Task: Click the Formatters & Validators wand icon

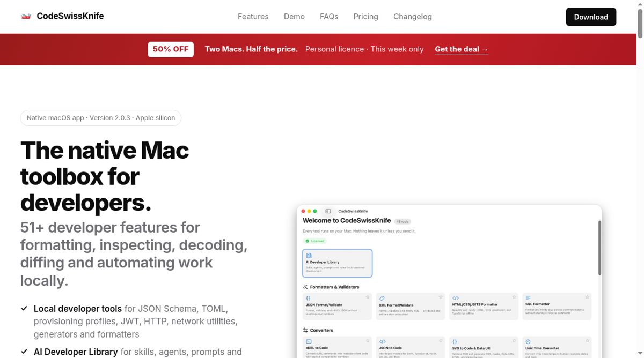Action: point(305,287)
